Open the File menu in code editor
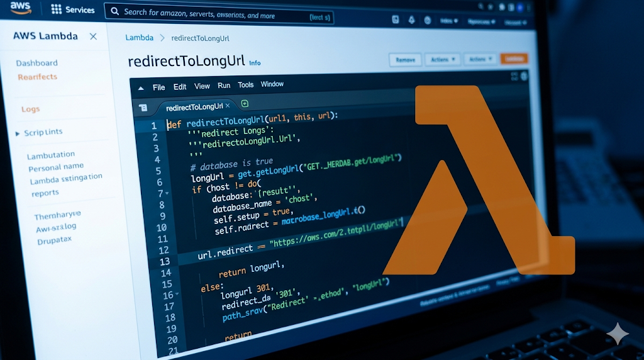This screenshot has height=360, width=644. click(x=158, y=87)
